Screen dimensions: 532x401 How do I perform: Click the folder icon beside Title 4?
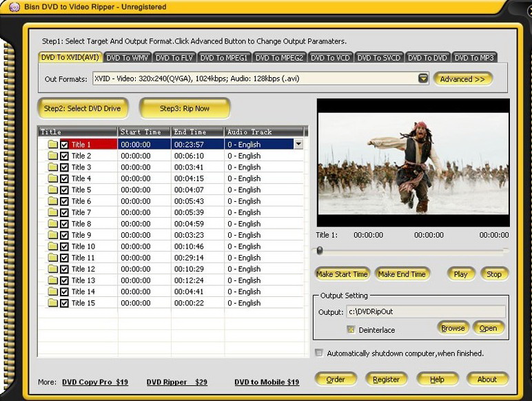[52, 178]
